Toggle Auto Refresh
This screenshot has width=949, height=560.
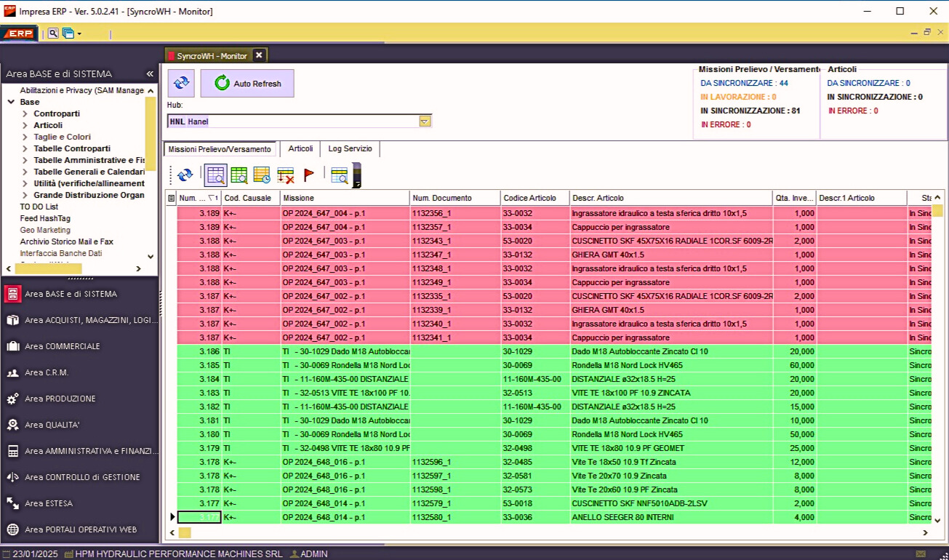[x=247, y=84]
